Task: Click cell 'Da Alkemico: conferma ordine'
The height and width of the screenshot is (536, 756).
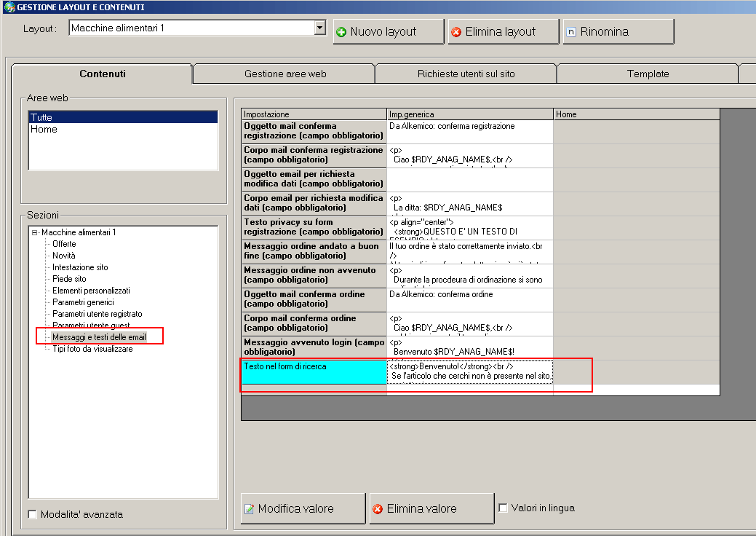Action: tap(470, 299)
